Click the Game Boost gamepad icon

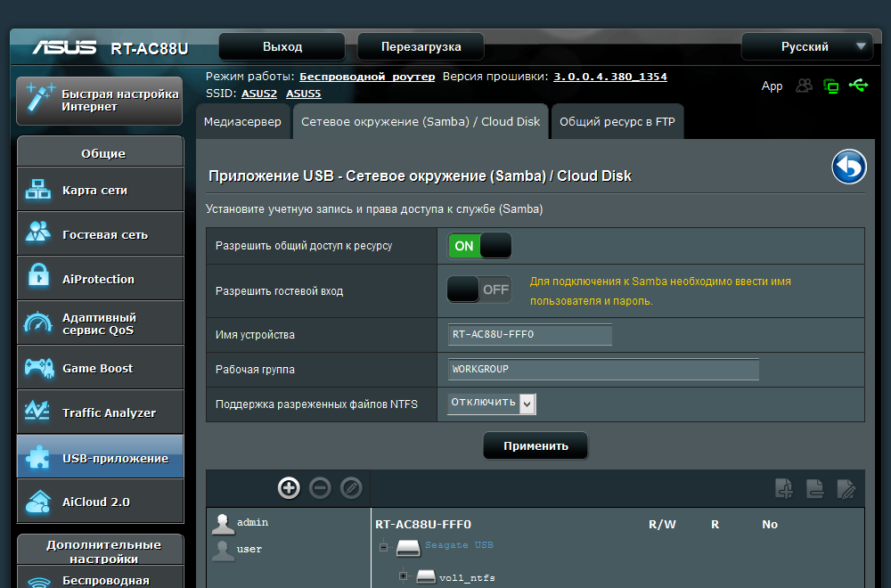(38, 368)
